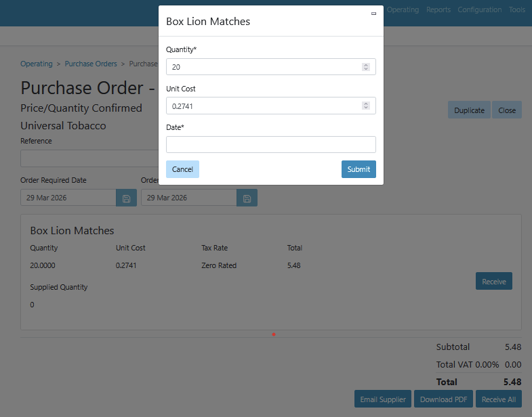
Task: Submit the Box Lion Matches form
Action: tap(359, 169)
